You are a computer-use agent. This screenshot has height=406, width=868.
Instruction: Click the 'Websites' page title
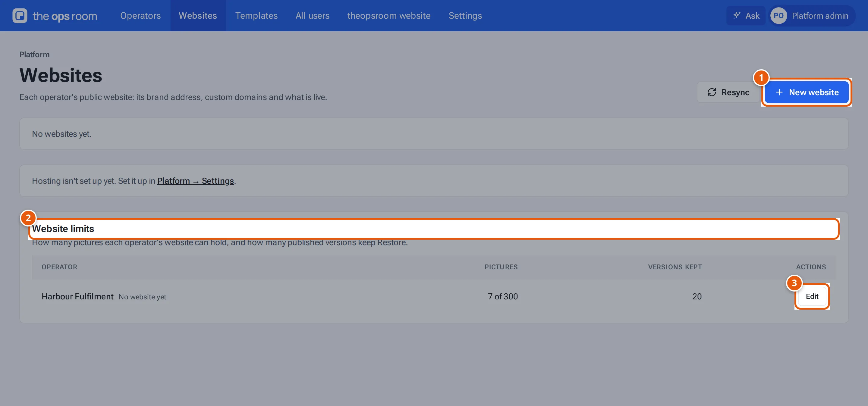tap(61, 75)
